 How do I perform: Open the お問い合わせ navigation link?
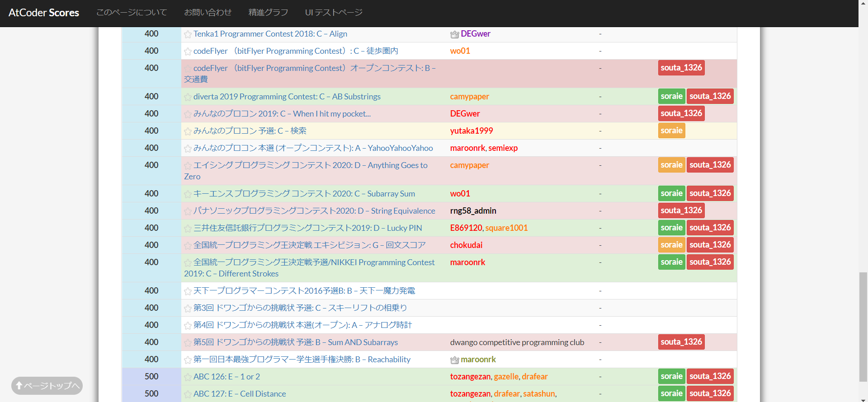click(208, 13)
